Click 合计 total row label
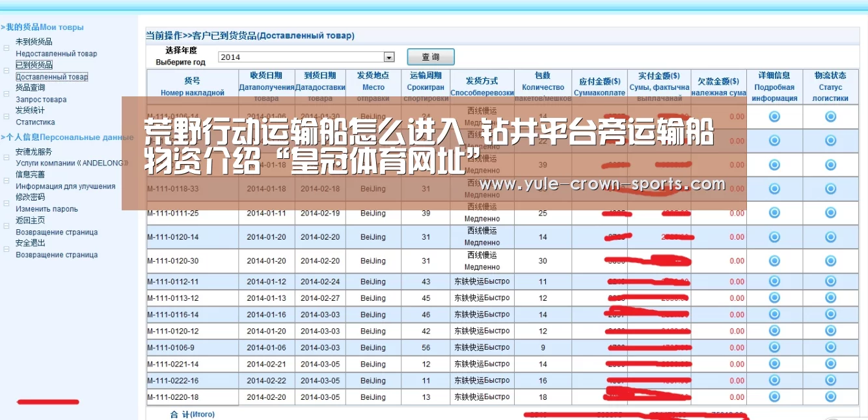Screen dimensions: 868x420 coord(192,414)
